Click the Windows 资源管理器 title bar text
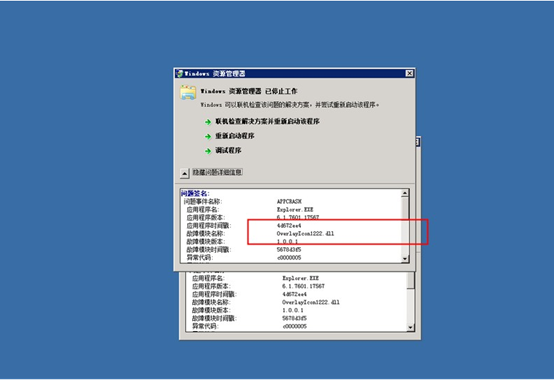The width and height of the screenshot is (554, 380). (x=215, y=73)
